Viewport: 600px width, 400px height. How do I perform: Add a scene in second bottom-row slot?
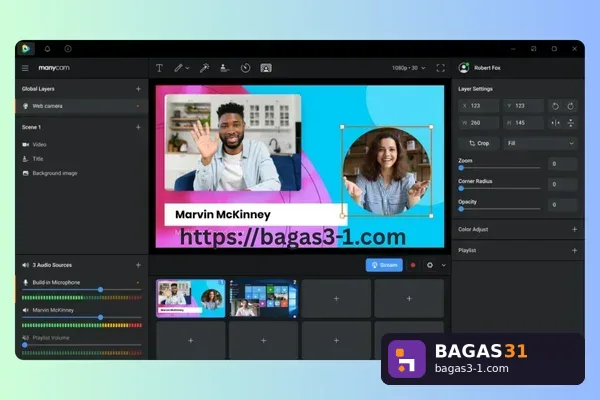tap(263, 340)
